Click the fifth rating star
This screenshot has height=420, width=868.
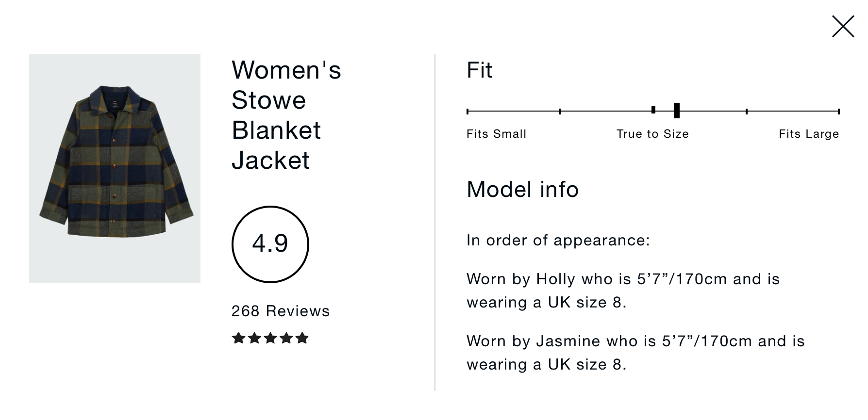pyautogui.click(x=302, y=338)
